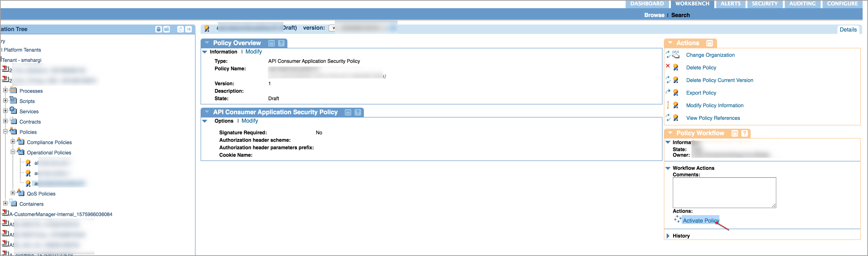Screen dimensions: 868x256
Task: Expand the Processes tree node
Action: click(5, 90)
